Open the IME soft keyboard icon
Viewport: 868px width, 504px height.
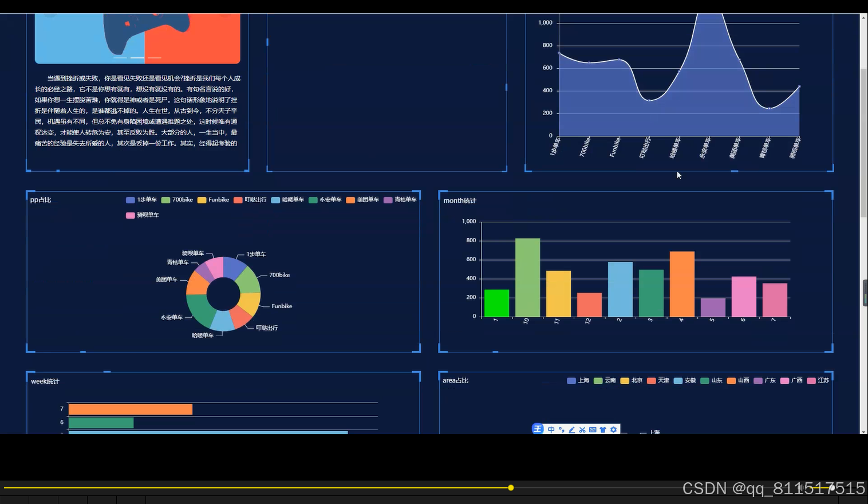593,430
